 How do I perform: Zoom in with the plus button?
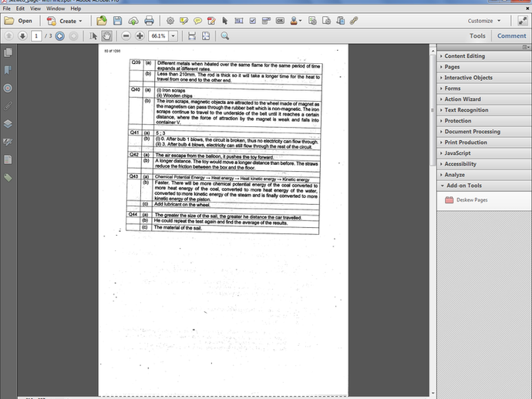pos(140,36)
